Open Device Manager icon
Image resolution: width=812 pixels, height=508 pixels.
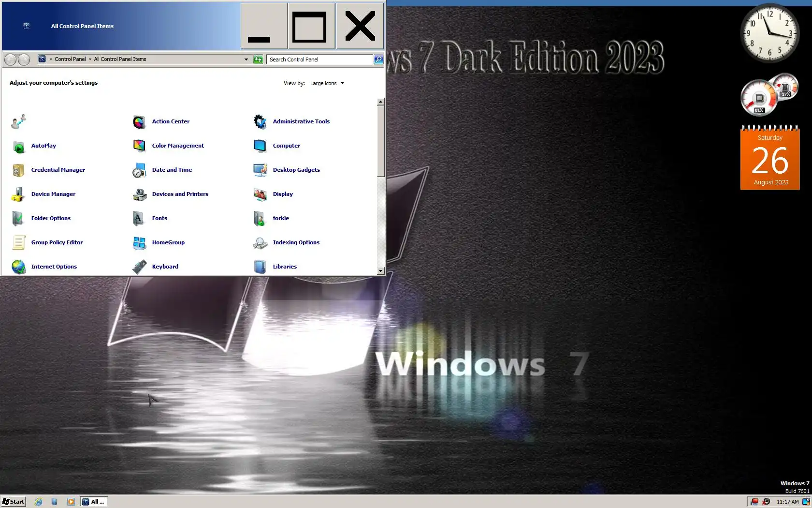tap(18, 194)
